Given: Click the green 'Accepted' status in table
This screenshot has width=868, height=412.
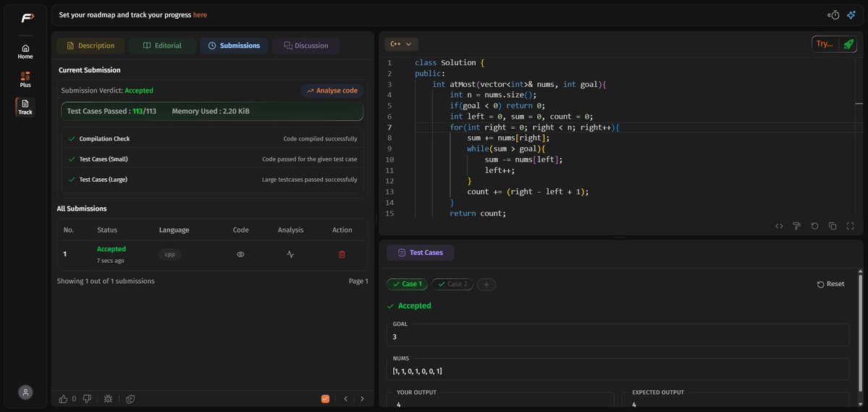Looking at the screenshot, I should [x=111, y=249].
